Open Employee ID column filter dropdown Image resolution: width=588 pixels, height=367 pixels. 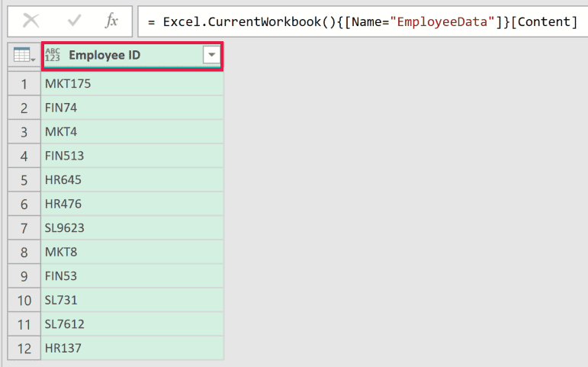(211, 55)
